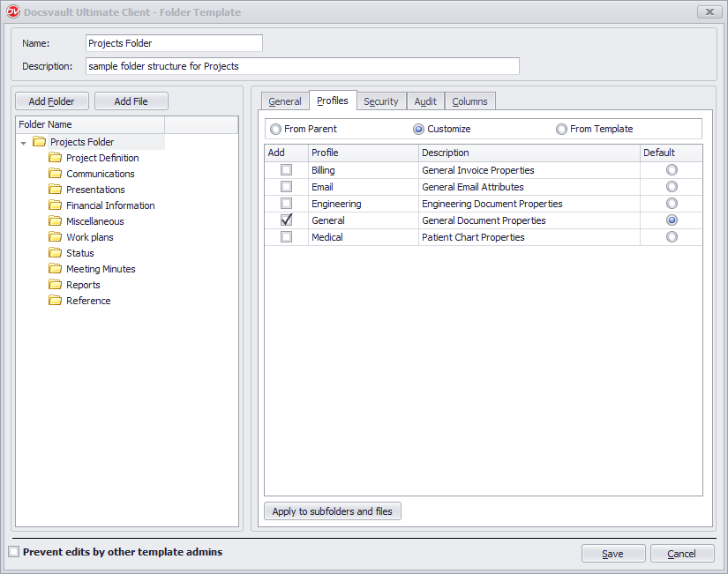Click the Reports folder icon
Viewport: 728px width, 574px height.
point(55,285)
